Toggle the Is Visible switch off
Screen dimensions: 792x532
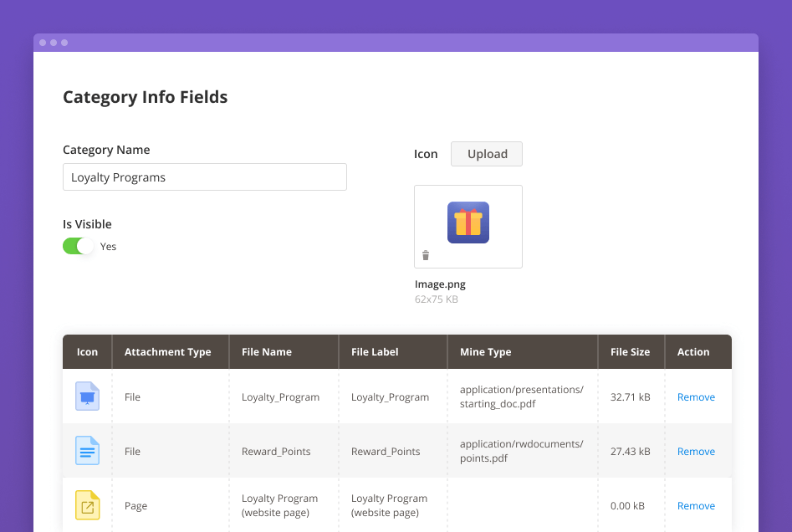pos(78,246)
